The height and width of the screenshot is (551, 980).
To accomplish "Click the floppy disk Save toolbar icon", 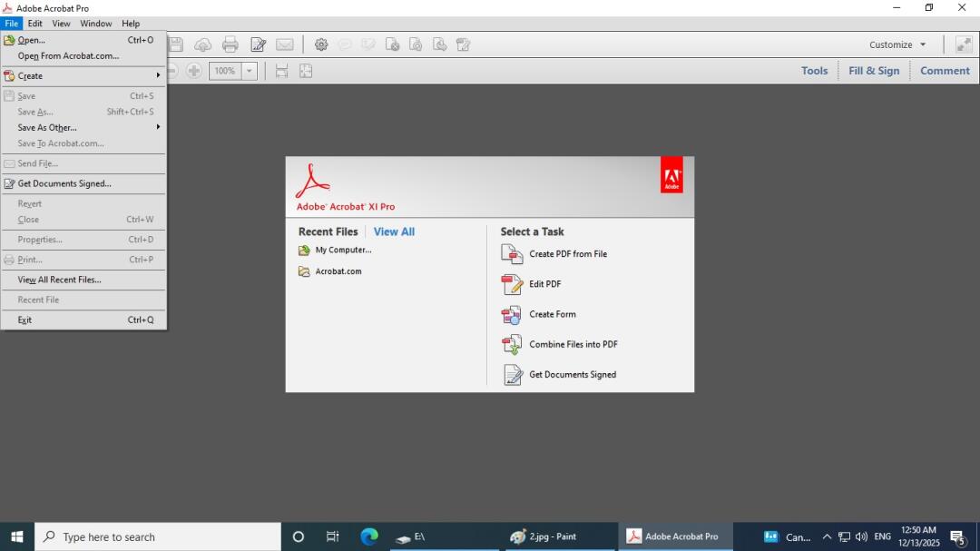I will click(x=176, y=44).
